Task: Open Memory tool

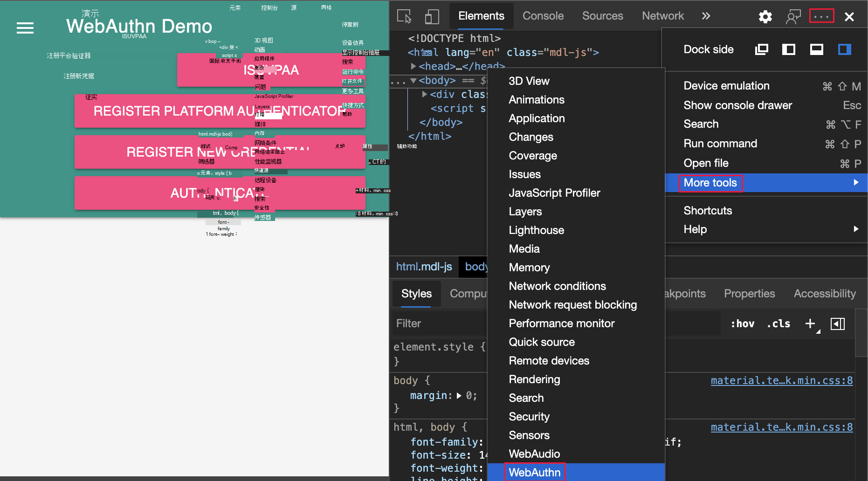Action: (x=576, y=268)
